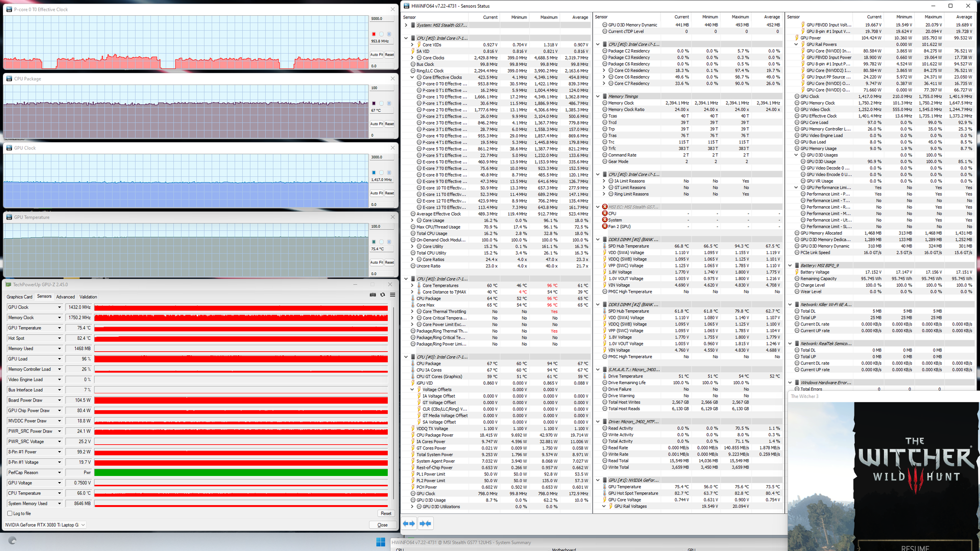Screen dimensions: 980x551
Task: Click the Average column header in HWiNFO first panel
Action: coord(580,17)
